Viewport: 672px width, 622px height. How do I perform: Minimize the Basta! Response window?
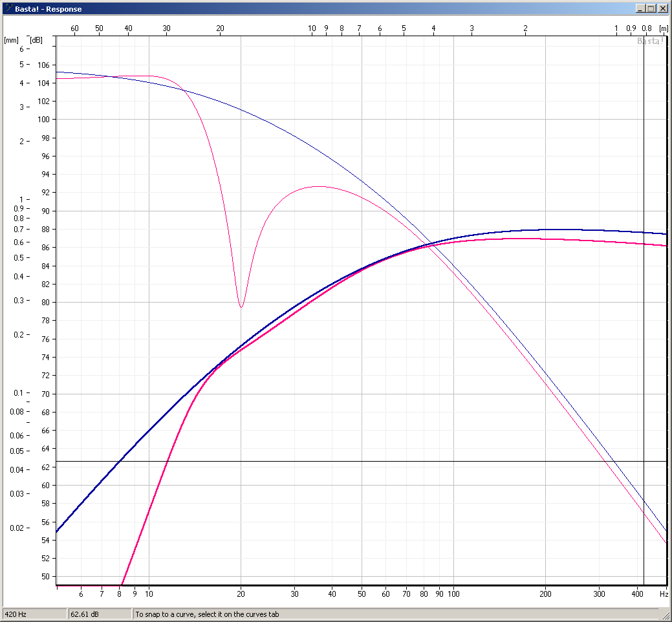click(x=640, y=9)
